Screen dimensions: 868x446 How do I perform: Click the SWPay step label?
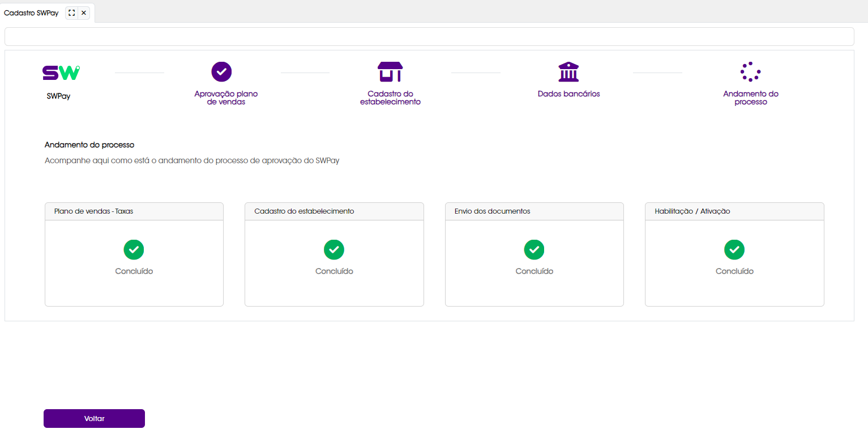(x=58, y=96)
